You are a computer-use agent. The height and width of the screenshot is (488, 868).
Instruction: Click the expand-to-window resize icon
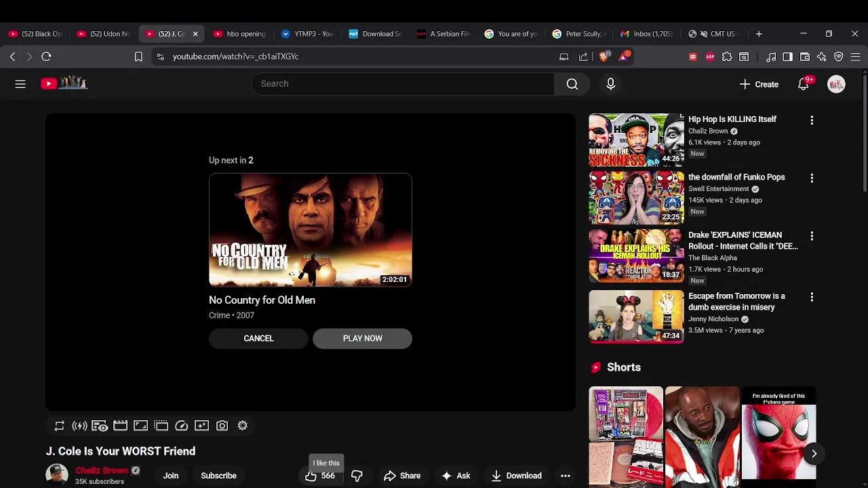tap(140, 426)
